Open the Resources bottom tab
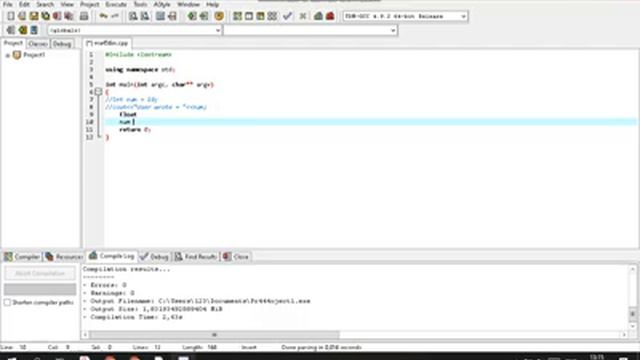This screenshot has height=360, width=640. [64, 257]
